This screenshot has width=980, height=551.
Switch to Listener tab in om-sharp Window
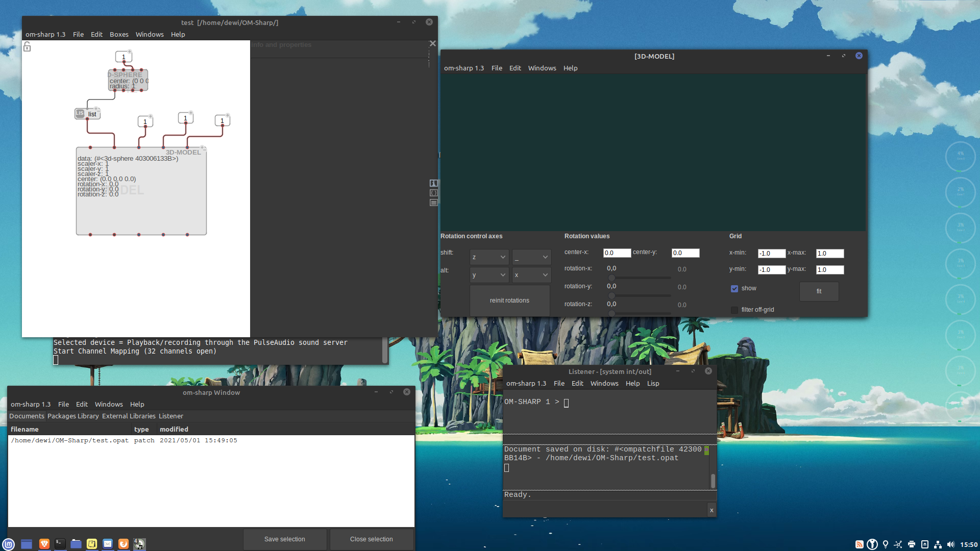tap(170, 416)
